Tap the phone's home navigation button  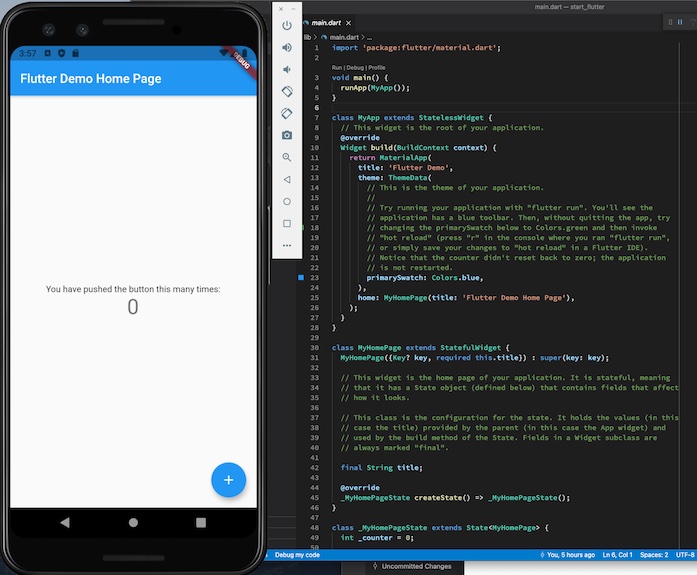[x=133, y=523]
